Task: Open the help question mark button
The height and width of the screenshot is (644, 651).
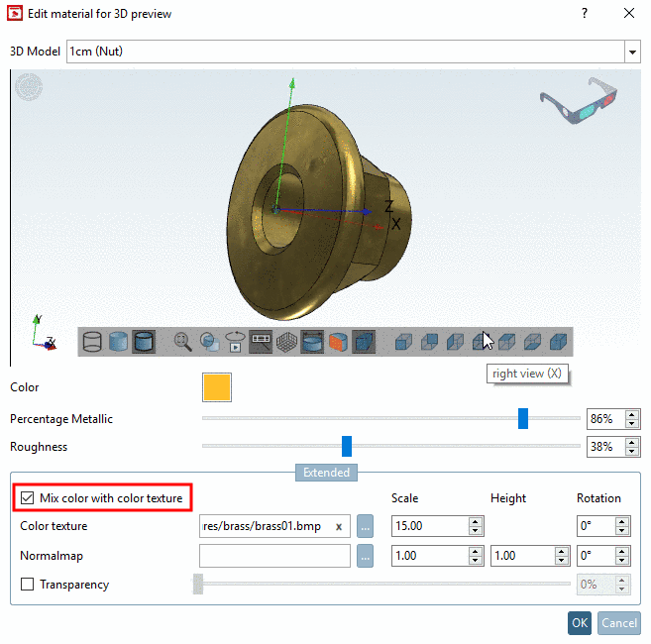Action: (x=585, y=13)
